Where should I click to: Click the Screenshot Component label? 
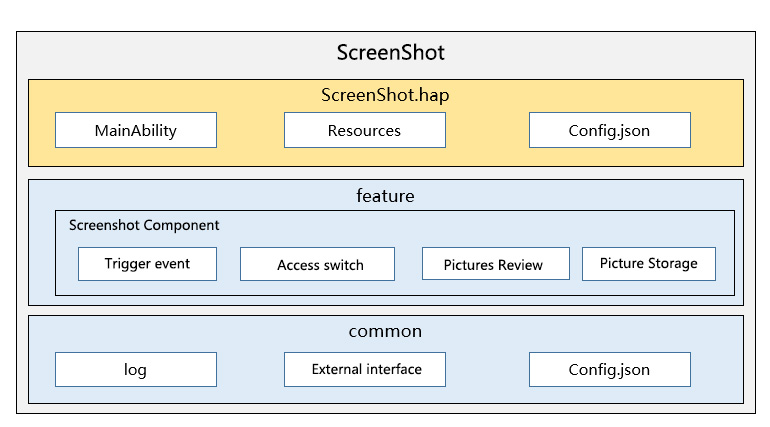tap(144, 225)
